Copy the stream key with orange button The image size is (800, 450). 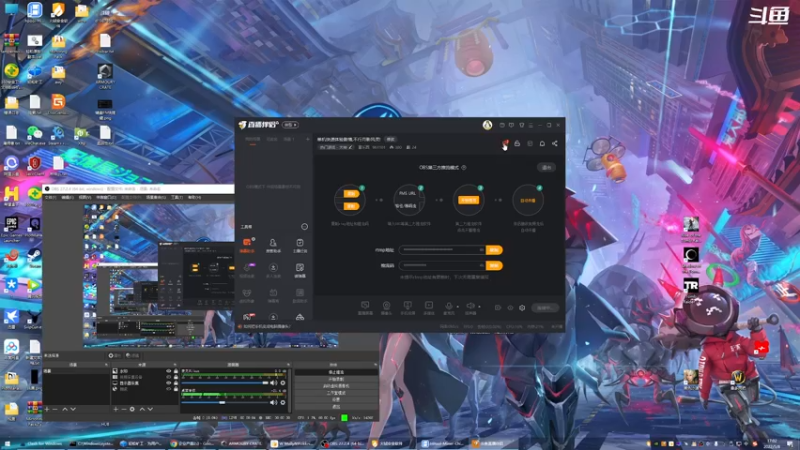click(494, 265)
